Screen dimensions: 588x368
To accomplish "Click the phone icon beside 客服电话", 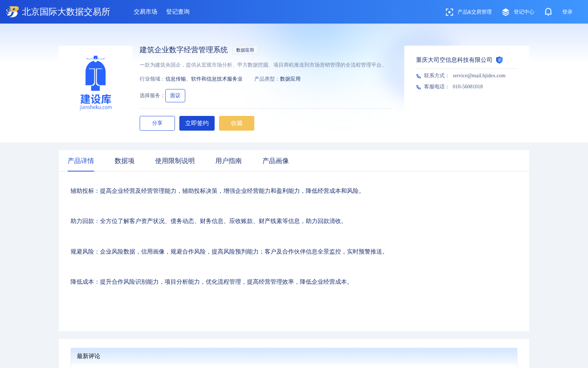I will (419, 87).
